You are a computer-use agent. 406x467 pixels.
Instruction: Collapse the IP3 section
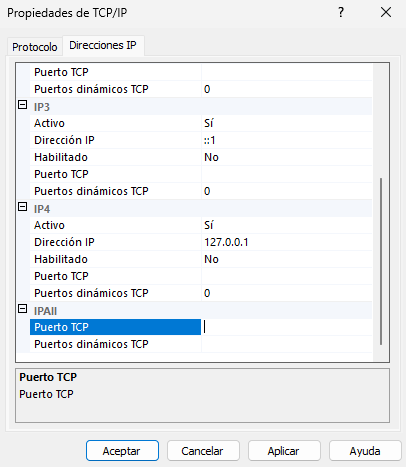(x=22, y=105)
